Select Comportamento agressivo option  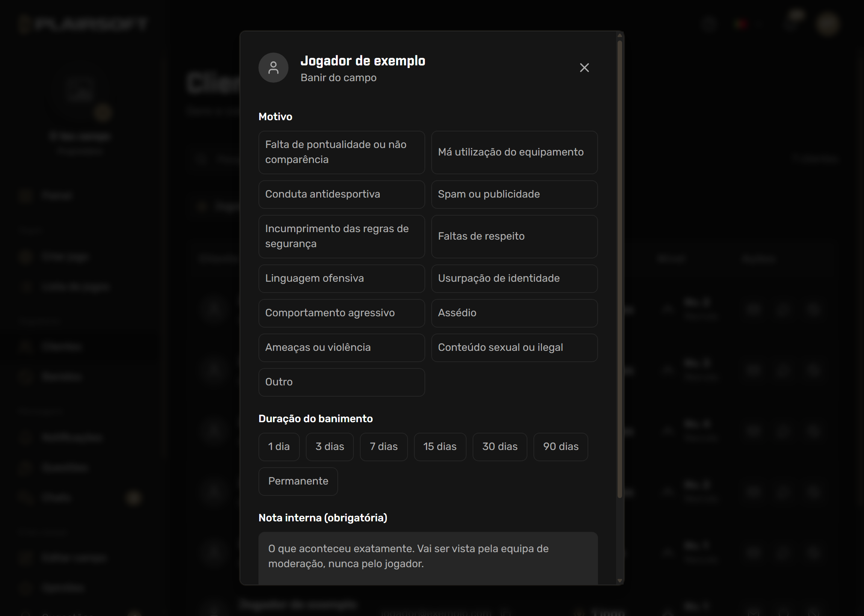point(341,313)
